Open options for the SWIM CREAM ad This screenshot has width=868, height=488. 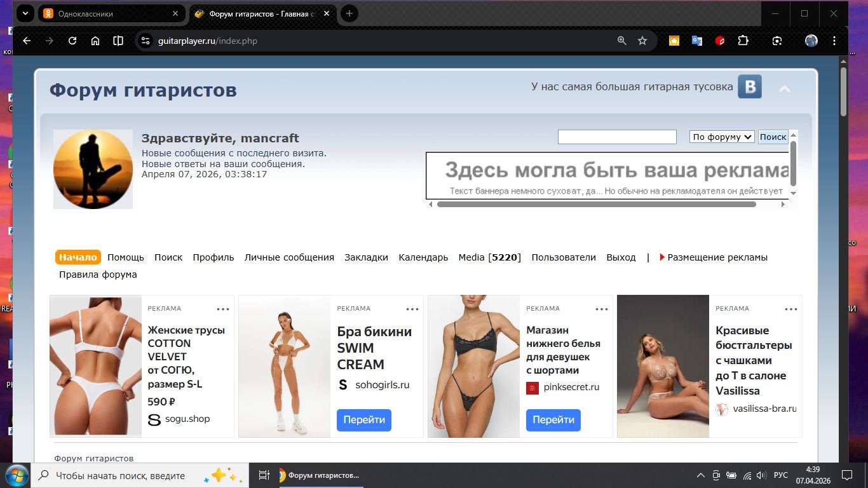tap(412, 309)
